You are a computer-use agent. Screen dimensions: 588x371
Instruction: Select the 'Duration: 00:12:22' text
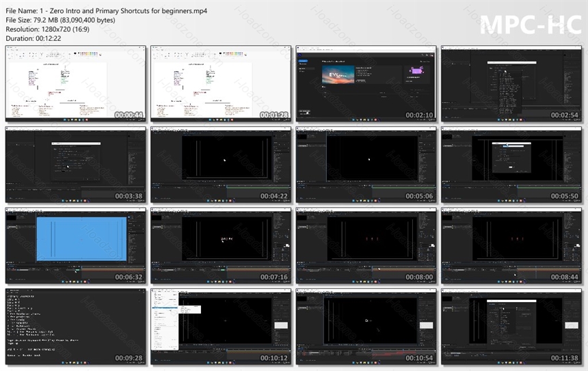point(34,38)
